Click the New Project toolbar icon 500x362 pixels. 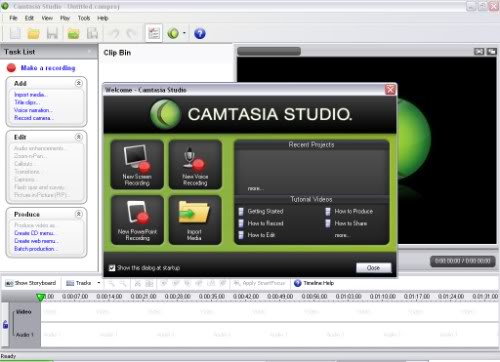(x=15, y=33)
